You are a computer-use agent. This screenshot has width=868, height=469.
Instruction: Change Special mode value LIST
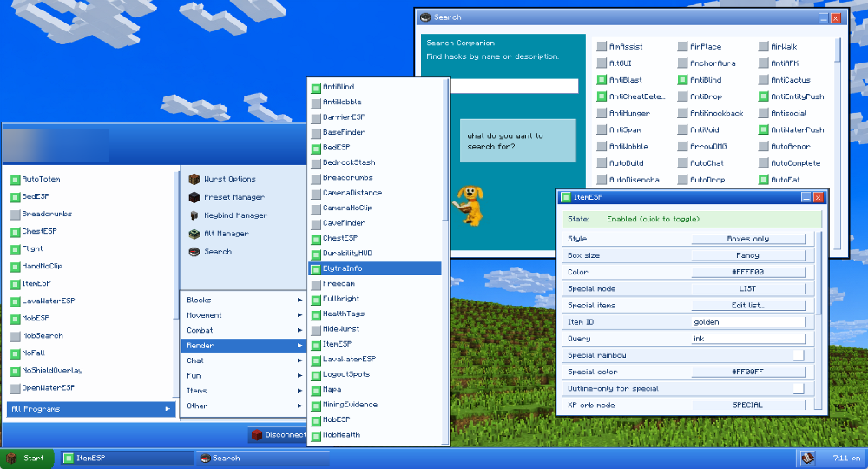(x=748, y=289)
